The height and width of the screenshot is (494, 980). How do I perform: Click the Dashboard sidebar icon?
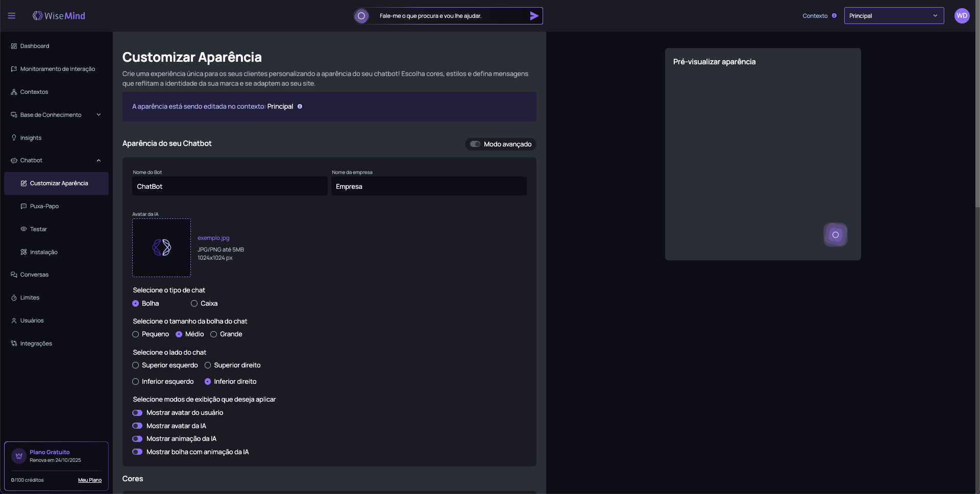14,46
